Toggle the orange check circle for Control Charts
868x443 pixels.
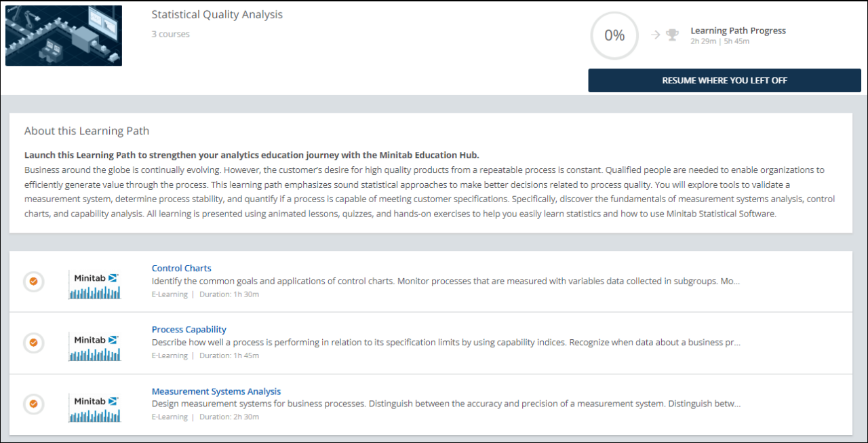pyautogui.click(x=33, y=282)
